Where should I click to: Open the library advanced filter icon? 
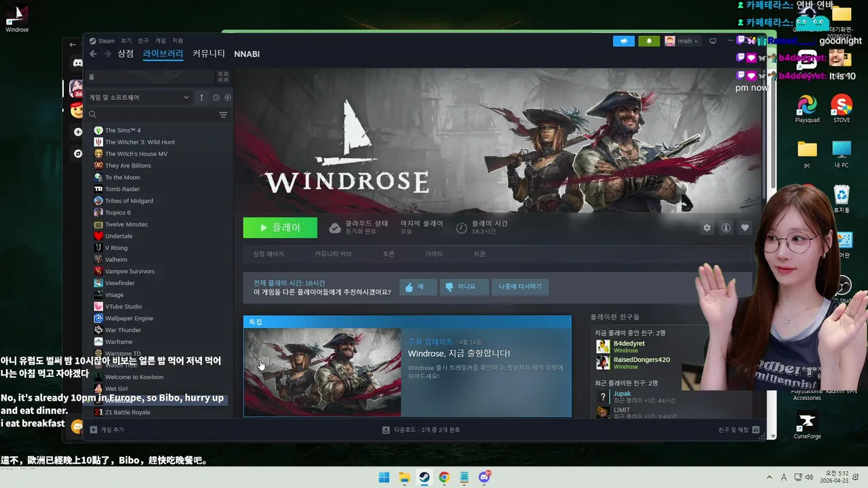223,115
